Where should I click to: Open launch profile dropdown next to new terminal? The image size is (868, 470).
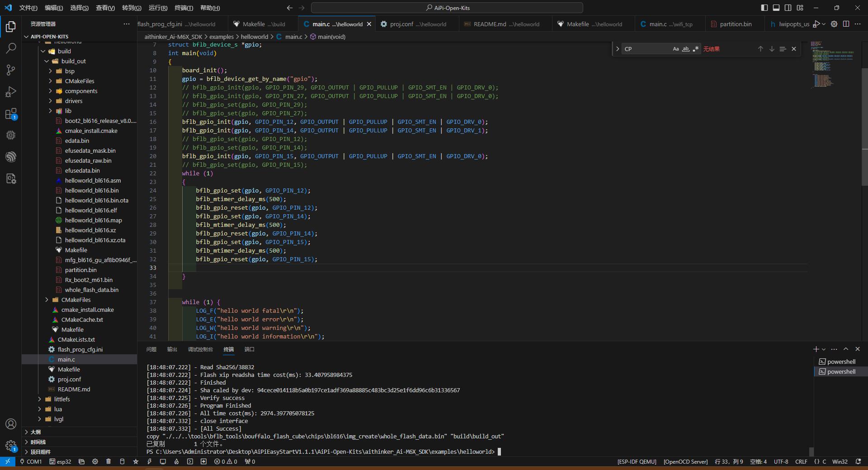pyautogui.click(x=824, y=349)
